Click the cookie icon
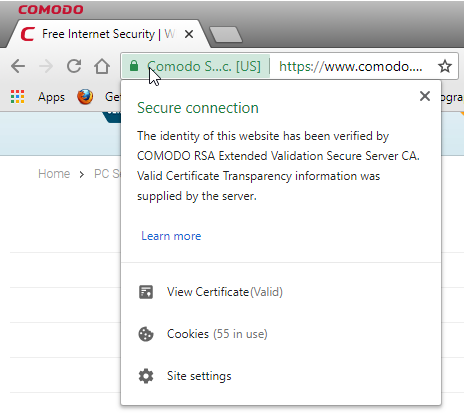This screenshot has width=464, height=415. pos(146,334)
